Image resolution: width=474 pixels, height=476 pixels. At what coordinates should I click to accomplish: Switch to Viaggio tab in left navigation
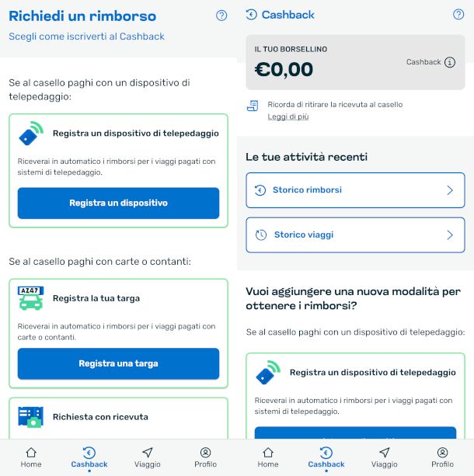(148, 457)
